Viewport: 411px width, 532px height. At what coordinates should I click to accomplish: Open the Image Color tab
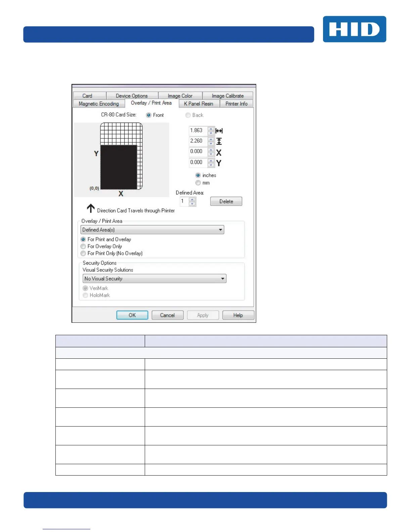(180, 96)
